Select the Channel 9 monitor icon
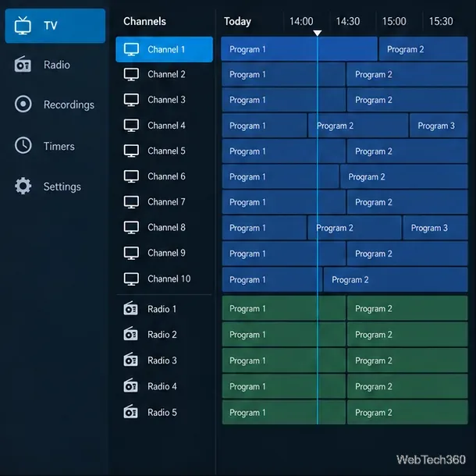 [131, 253]
